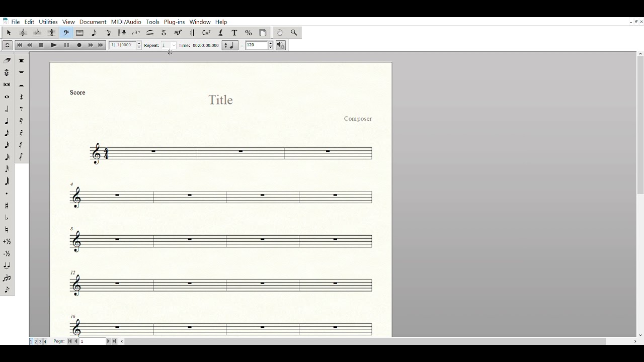Viewport: 644px width, 362px height.
Task: Click the Title text on the score
Action: pyautogui.click(x=221, y=100)
